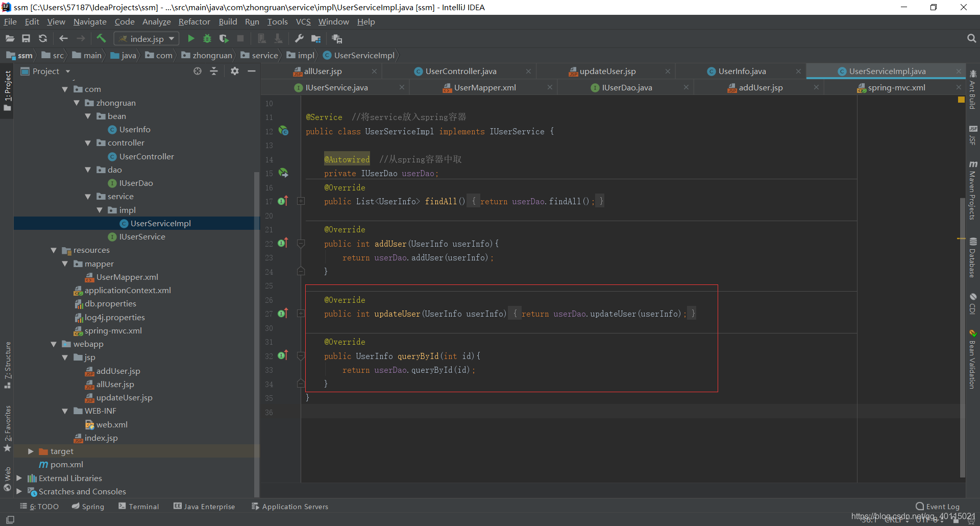Expand the folded findAll method on line 17

pos(301,201)
